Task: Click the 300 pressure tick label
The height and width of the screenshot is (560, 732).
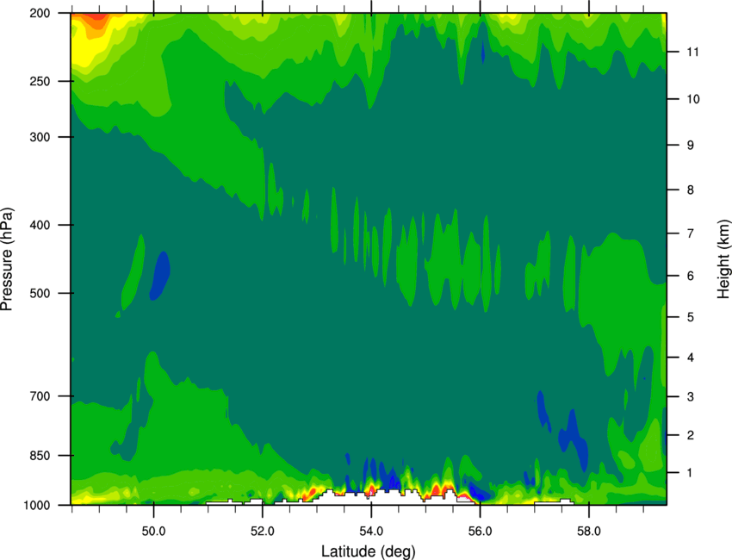Action: (x=40, y=137)
